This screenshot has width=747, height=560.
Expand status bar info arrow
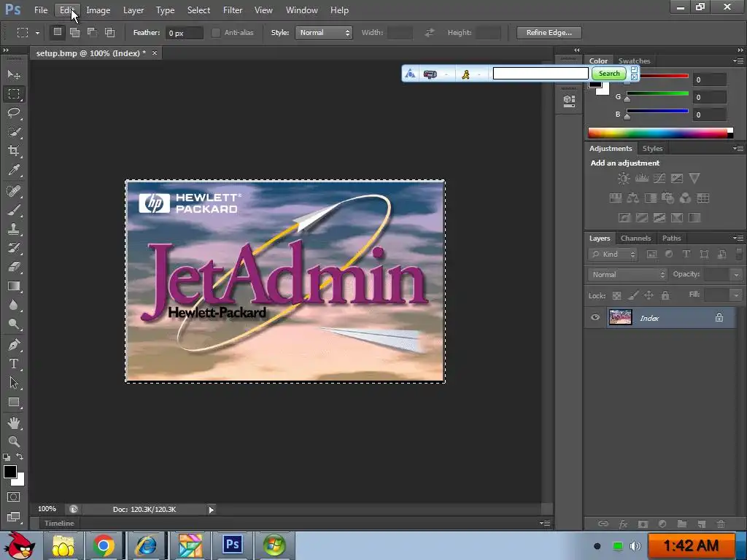pyautogui.click(x=211, y=510)
